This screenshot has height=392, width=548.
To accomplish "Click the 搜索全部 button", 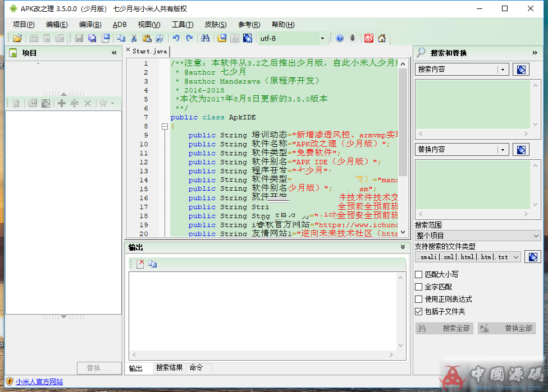I will (x=444, y=328).
